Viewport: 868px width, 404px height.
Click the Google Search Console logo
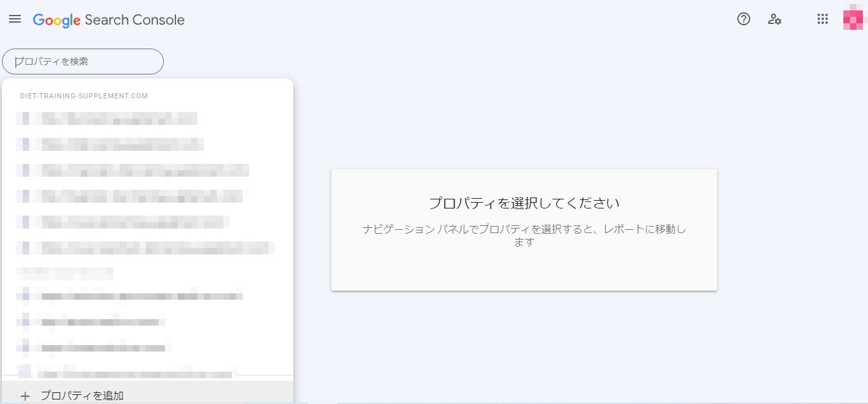(109, 20)
